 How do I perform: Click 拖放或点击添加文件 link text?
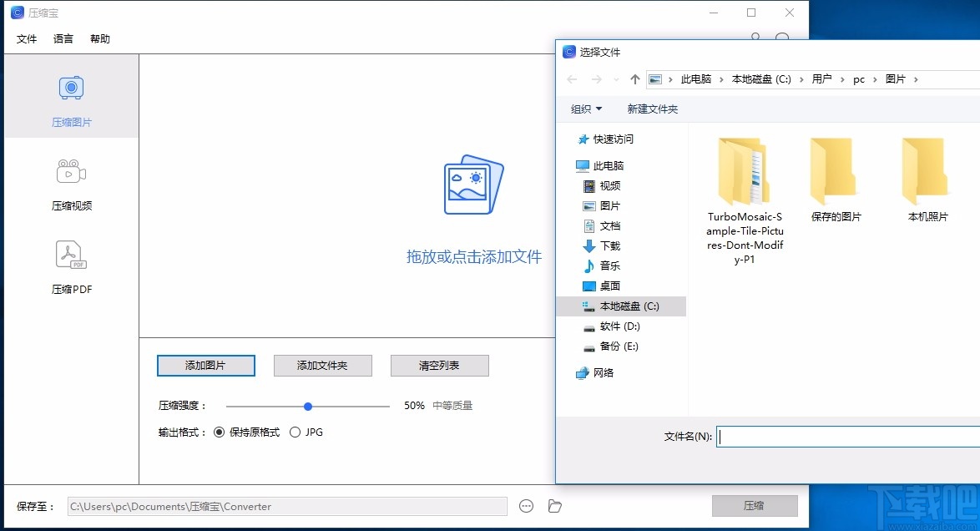pyautogui.click(x=474, y=257)
